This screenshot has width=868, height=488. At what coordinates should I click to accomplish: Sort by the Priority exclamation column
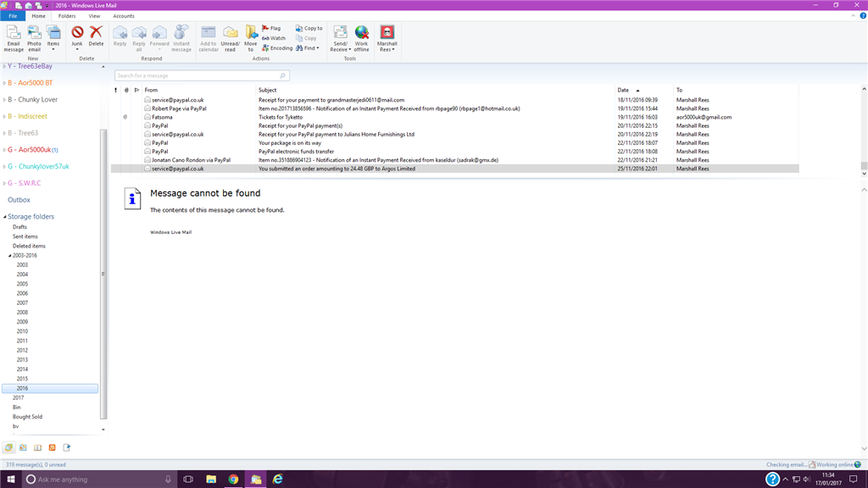coord(115,90)
